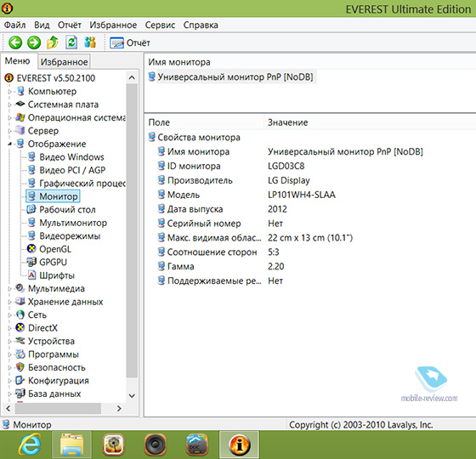This screenshot has width=476, height=459.
Task: Open the Справка menu
Action: (201, 25)
